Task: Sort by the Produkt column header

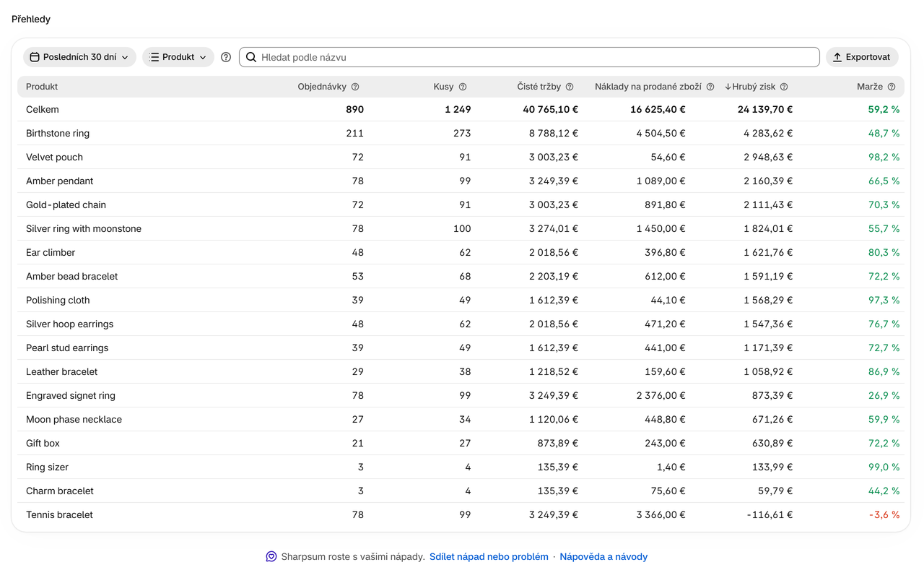Action: click(42, 87)
